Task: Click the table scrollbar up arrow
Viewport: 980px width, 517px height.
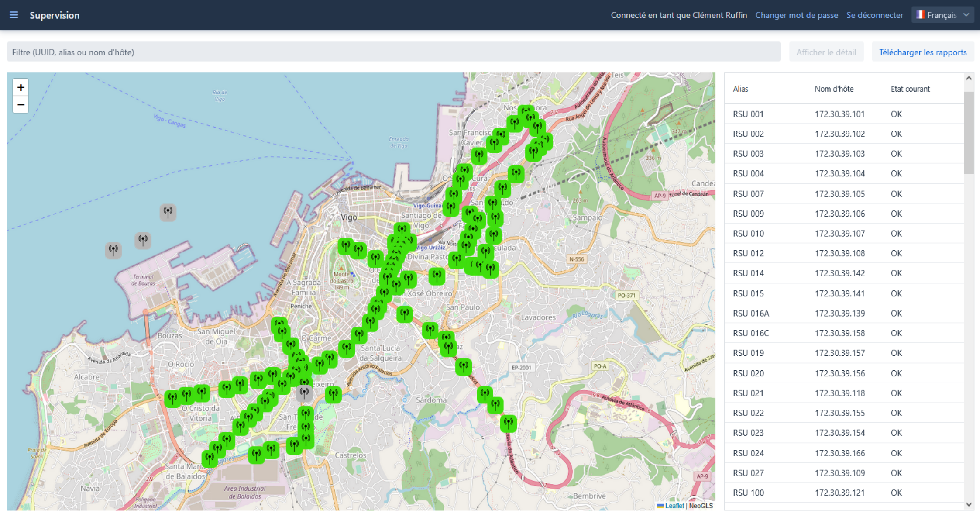Action: pos(969,78)
